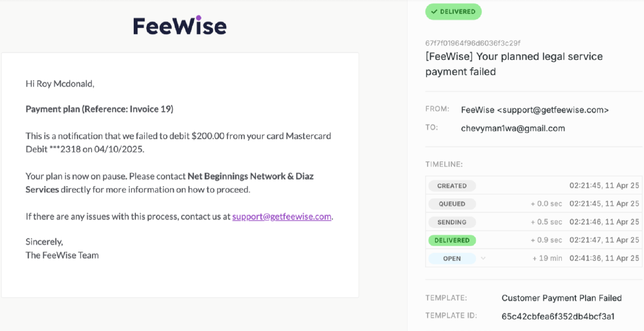Click the green DELIVERED timeline row badge
Viewport: 644px width, 331px height.
point(452,240)
